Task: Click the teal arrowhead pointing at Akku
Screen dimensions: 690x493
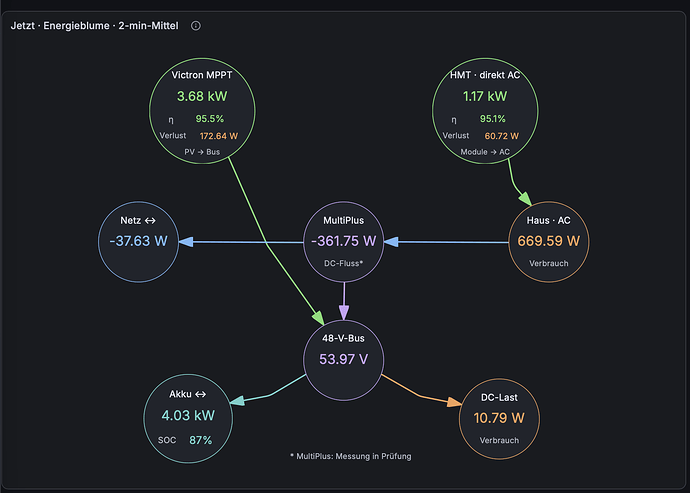Action: pyautogui.click(x=237, y=400)
